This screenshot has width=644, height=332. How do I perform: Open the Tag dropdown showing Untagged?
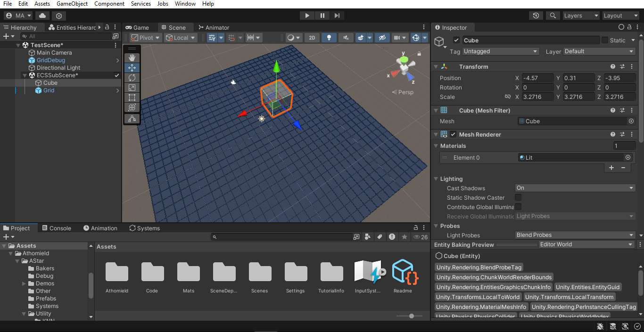tap(500, 51)
